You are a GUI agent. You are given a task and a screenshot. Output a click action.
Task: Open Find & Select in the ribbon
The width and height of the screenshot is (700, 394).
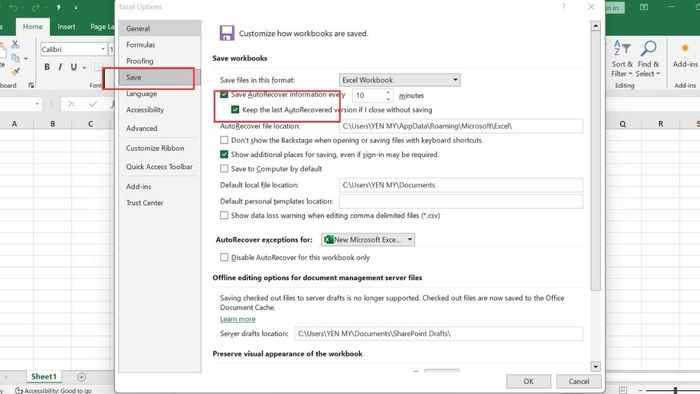pos(648,58)
